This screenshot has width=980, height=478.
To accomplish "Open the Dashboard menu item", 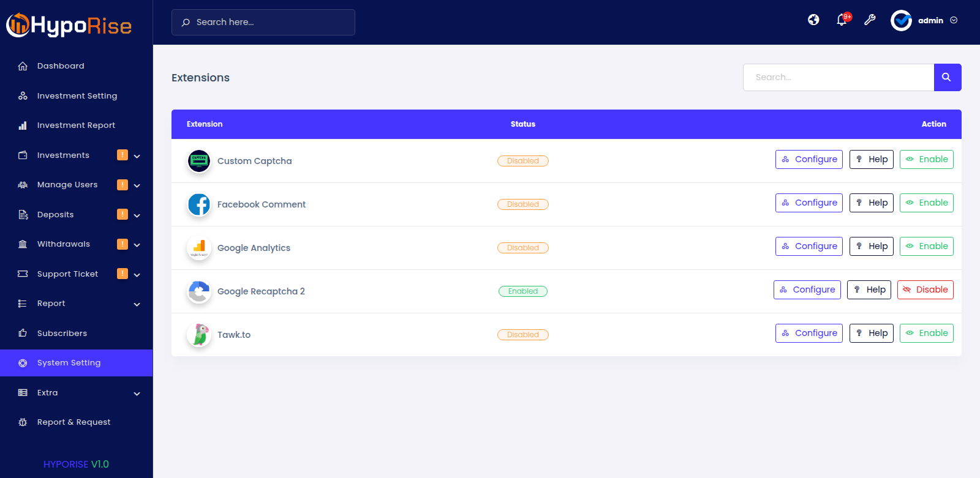I will coord(76,66).
